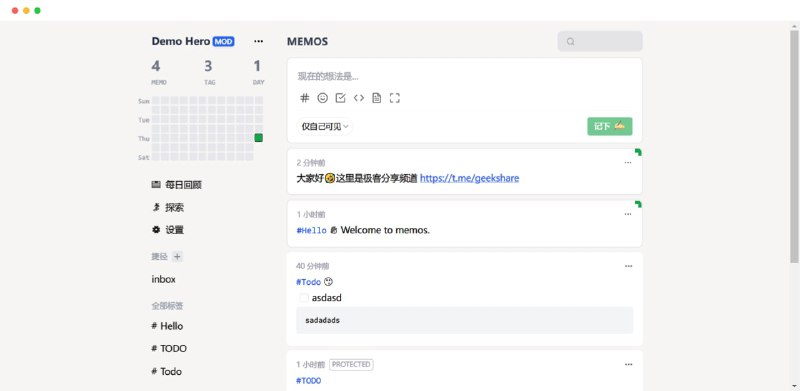Click the #Hello tag in the memo
The image size is (800, 391).
[311, 230]
